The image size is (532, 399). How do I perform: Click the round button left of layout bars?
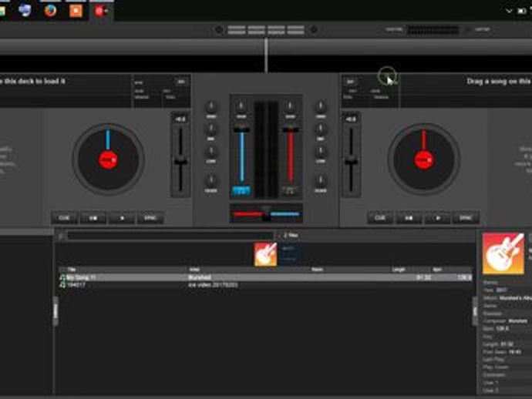pyautogui.click(x=219, y=30)
